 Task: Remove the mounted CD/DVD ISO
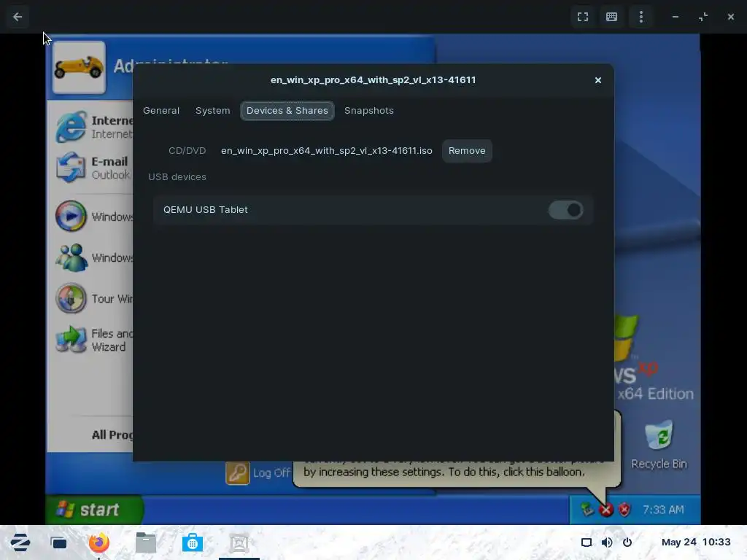[467, 150]
